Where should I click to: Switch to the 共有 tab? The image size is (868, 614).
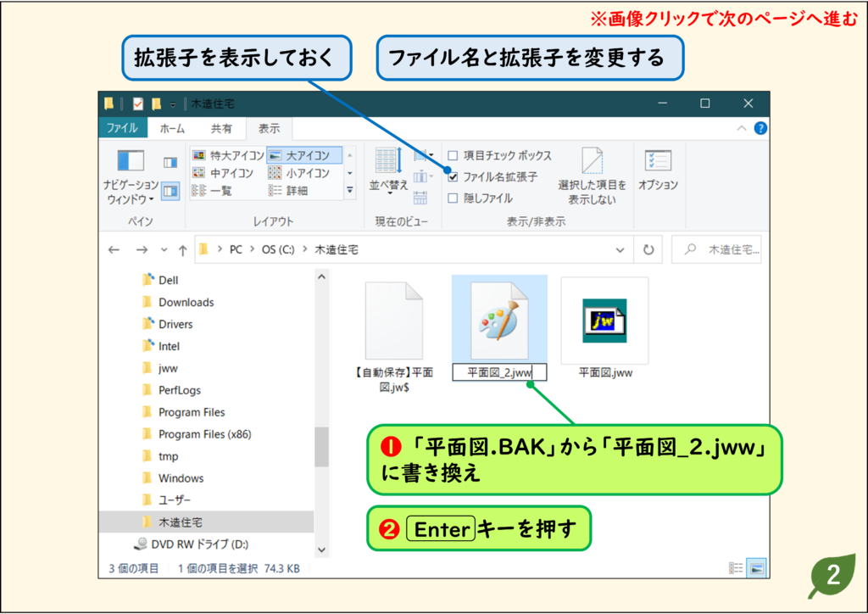tap(221, 128)
